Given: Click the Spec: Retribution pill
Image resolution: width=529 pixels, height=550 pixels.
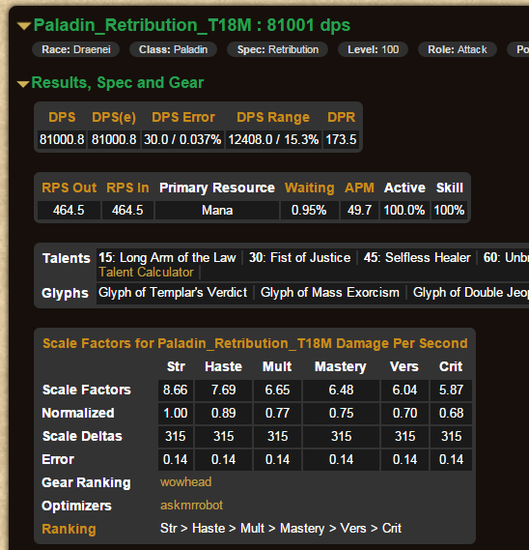Looking at the screenshot, I should coord(277,49).
